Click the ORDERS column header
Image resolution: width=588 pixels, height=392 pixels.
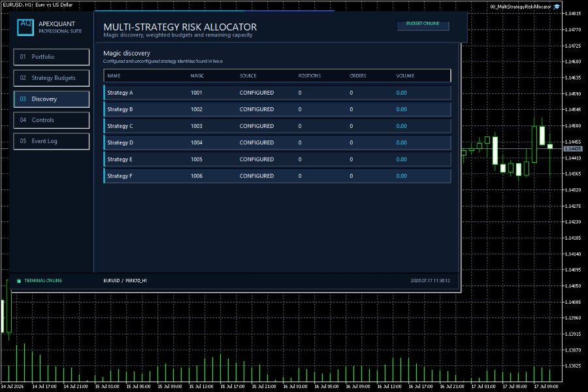[358, 76]
